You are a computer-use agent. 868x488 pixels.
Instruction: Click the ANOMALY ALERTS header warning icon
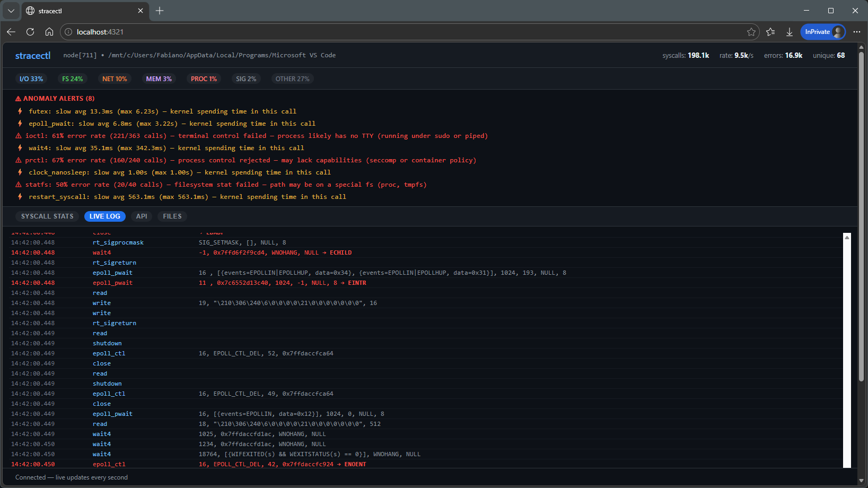pos(17,98)
